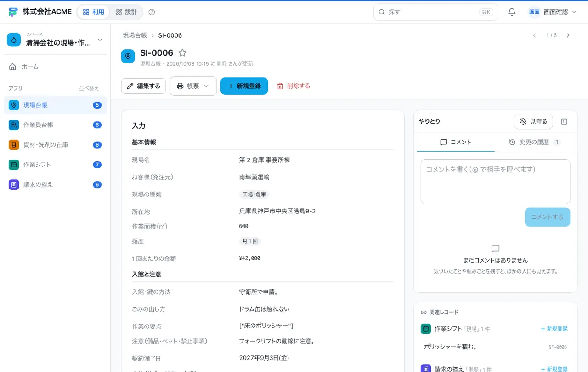The width and height of the screenshot is (588, 372).
Task: Click the blue 新規登録 button
Action: [244, 86]
